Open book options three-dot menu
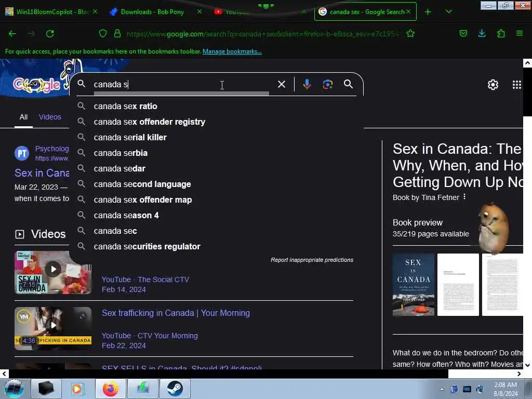The image size is (532, 399). click(x=464, y=197)
